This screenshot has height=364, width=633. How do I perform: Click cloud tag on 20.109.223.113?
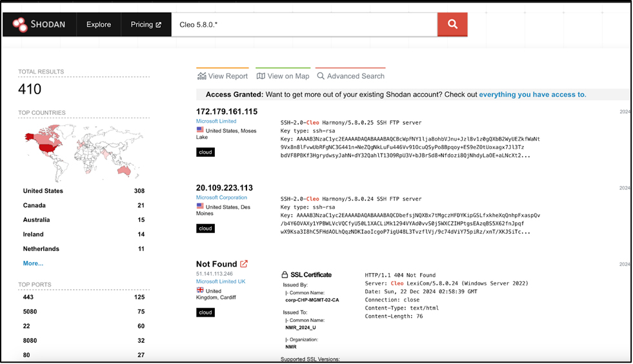click(205, 228)
